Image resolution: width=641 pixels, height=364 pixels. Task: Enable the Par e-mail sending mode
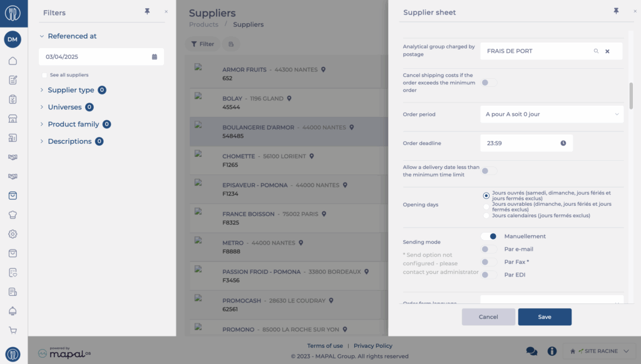coord(489,250)
